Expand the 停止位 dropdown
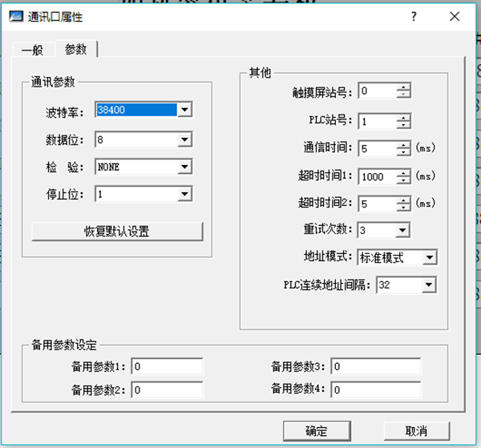481x448 pixels. [185, 194]
